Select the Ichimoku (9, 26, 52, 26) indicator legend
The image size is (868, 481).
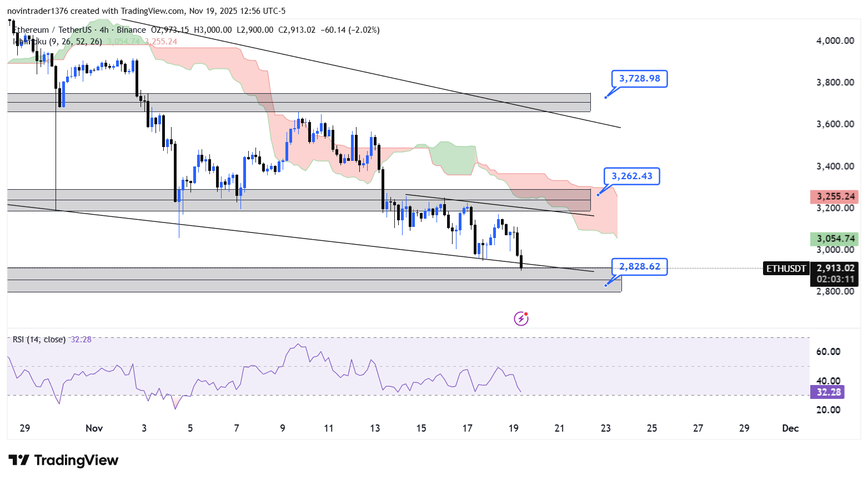tap(58, 42)
